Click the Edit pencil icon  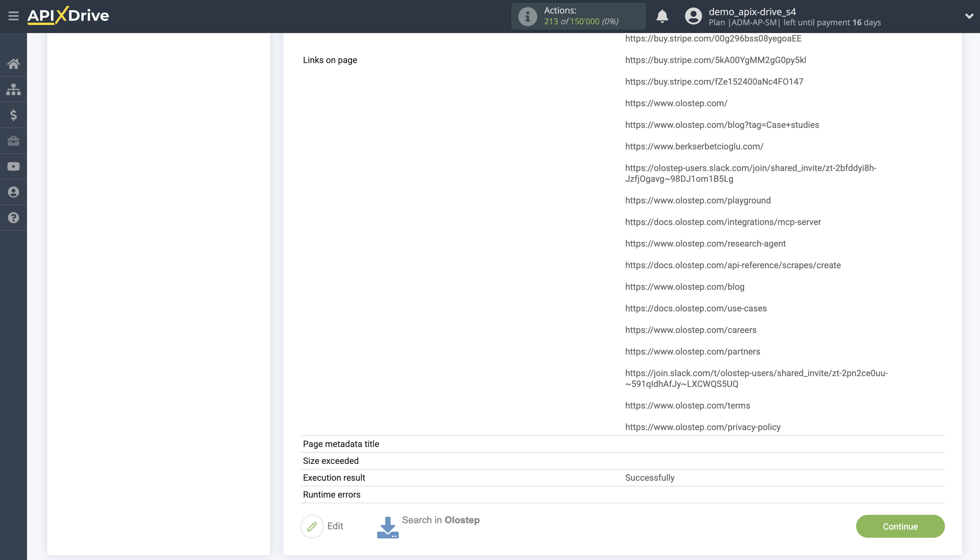pos(312,526)
